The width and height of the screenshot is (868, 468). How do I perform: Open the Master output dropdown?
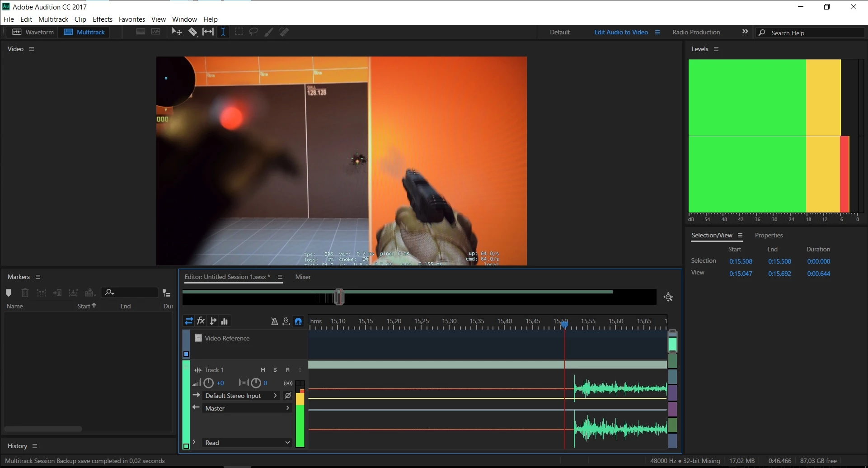tap(247, 408)
